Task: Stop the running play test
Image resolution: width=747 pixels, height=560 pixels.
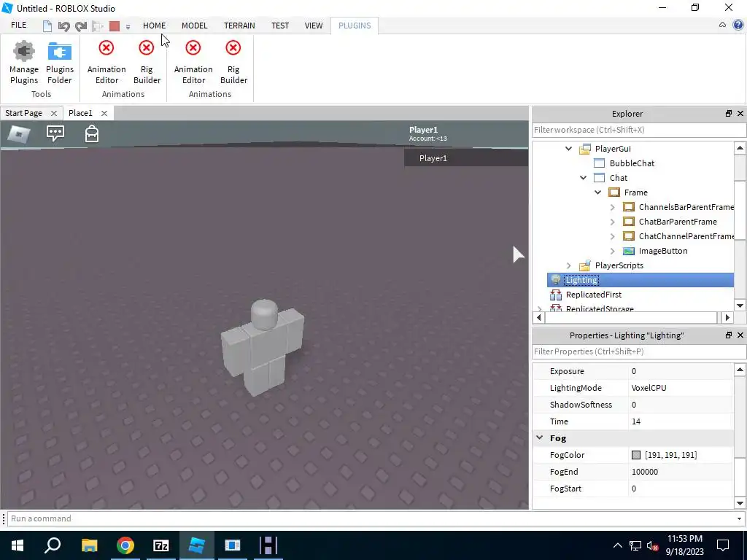Action: click(115, 26)
